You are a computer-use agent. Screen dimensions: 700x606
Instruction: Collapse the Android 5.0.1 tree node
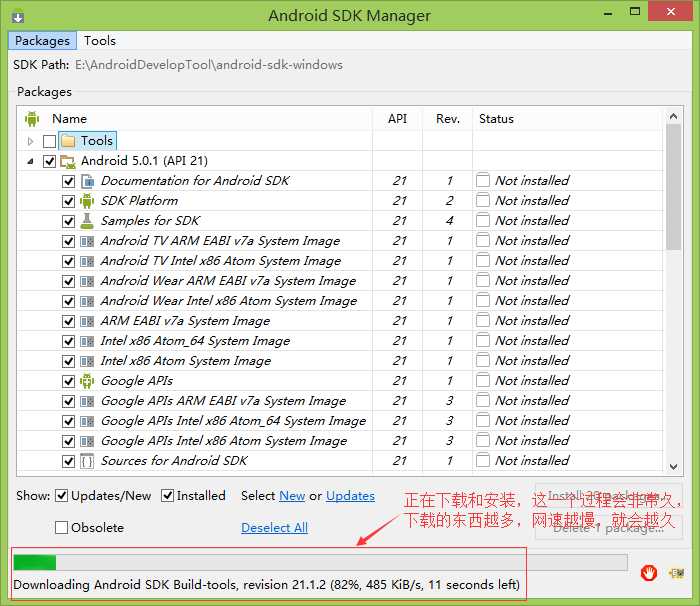coord(30,161)
